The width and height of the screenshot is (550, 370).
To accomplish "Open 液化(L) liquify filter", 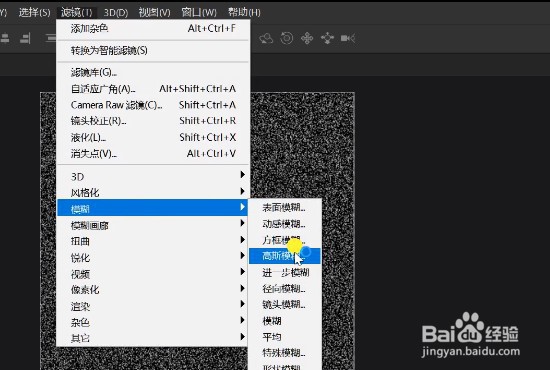I will (x=153, y=137).
